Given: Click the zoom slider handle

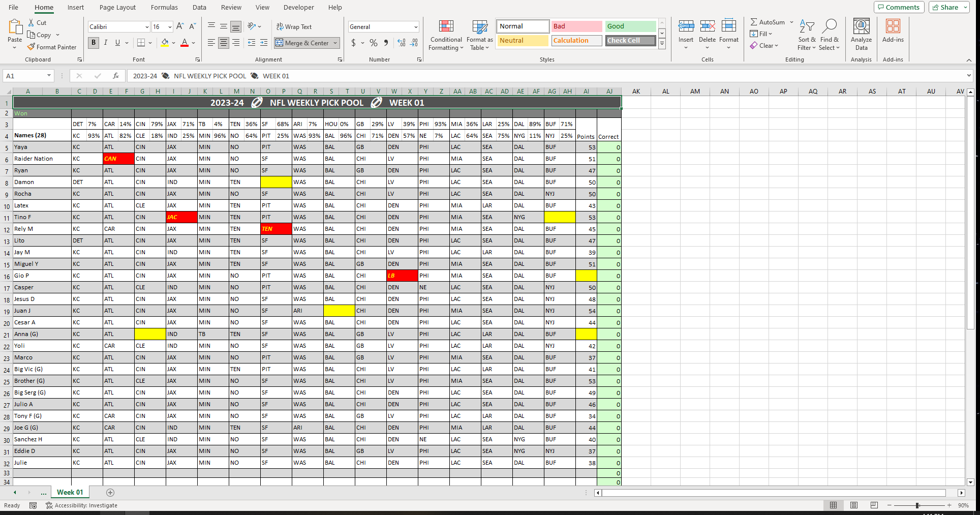Looking at the screenshot, I should click(917, 505).
